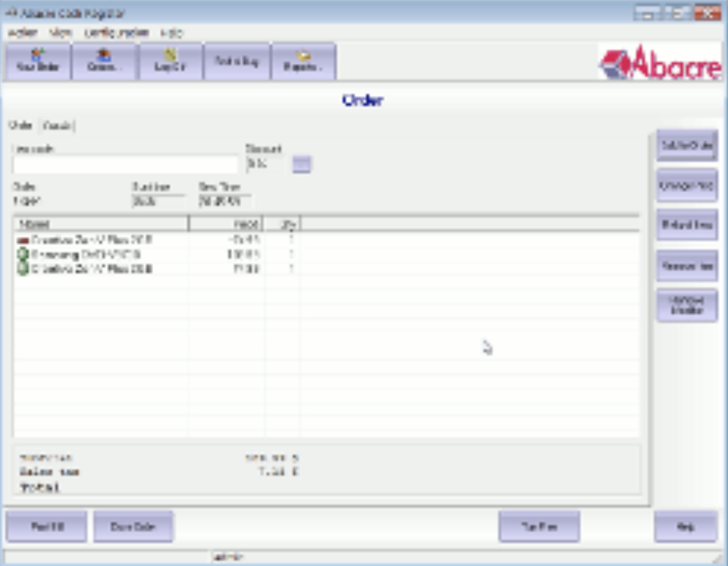
Task: Click the Refund Item button
Action: click(x=687, y=225)
